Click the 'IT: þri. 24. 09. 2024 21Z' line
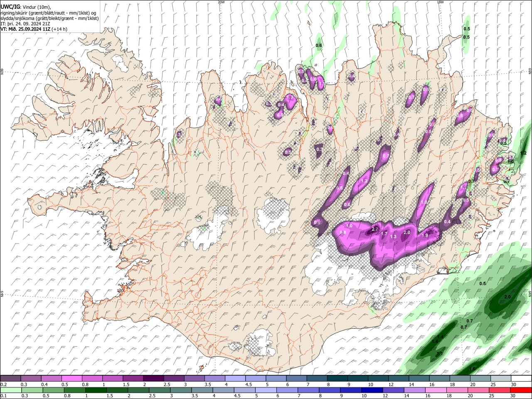 click(x=26, y=24)
